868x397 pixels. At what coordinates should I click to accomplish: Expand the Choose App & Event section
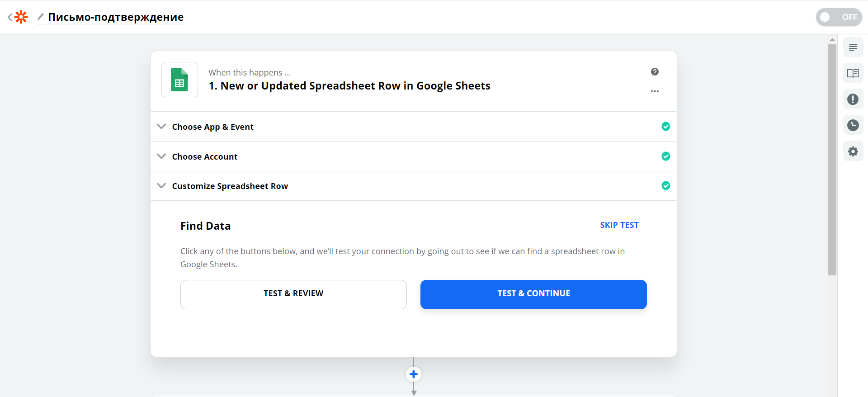pyautogui.click(x=413, y=127)
